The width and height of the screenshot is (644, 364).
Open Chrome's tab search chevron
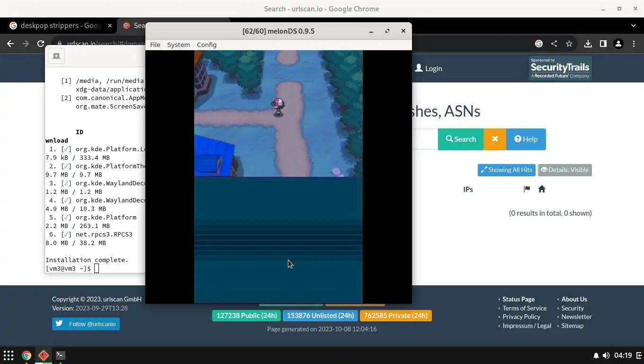pos(634,26)
